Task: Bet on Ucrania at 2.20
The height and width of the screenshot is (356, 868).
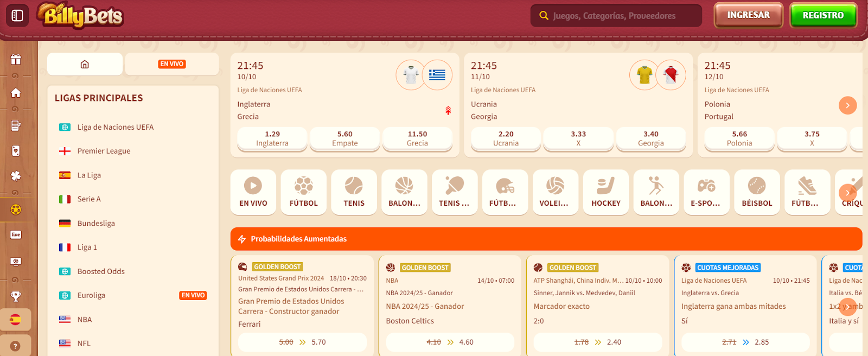Action: [506, 138]
